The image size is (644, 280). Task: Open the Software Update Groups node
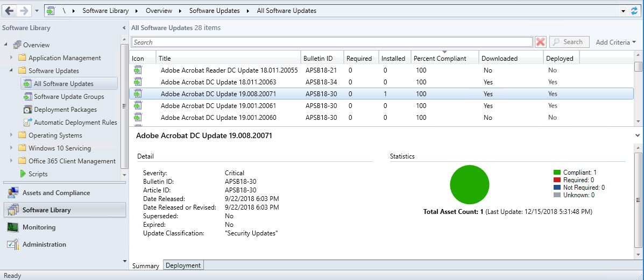[69, 97]
